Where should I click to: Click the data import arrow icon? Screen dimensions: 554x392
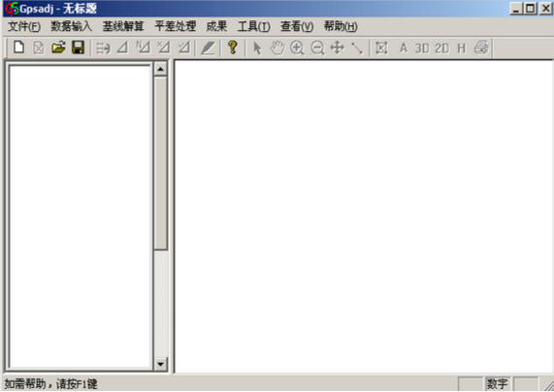(x=103, y=49)
